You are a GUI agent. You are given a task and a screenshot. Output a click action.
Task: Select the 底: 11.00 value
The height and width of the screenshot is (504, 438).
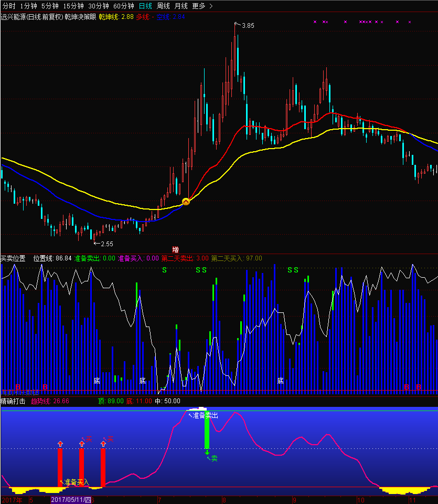139,401
